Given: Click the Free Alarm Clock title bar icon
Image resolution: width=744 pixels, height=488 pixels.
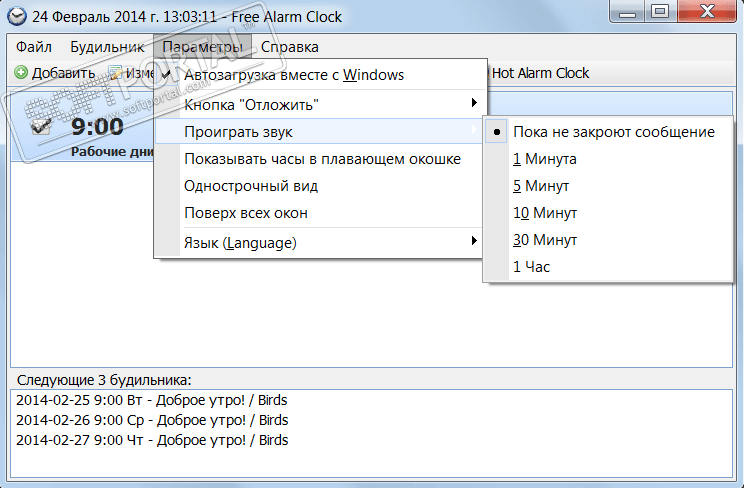Looking at the screenshot, I should (x=17, y=17).
